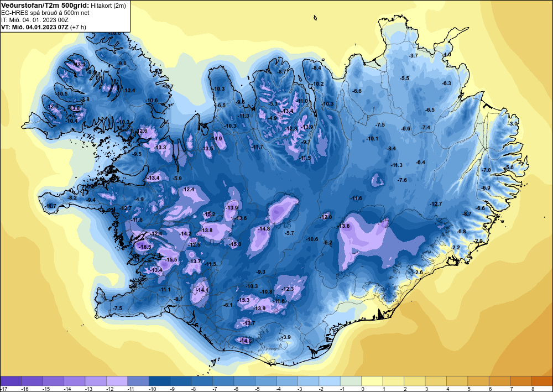Click the -10.8 temperature label

pyautogui.click(x=265, y=292)
